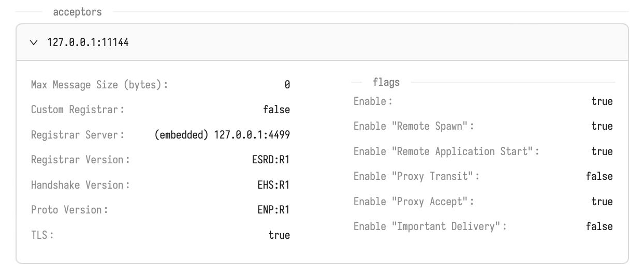Viewport: 644px width, 276px height.
Task: Click the "acceptors" section title
Action: tap(77, 12)
